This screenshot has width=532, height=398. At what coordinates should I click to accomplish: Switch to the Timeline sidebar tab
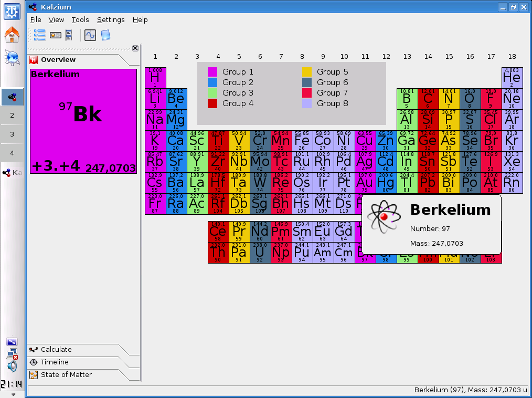click(x=78, y=362)
